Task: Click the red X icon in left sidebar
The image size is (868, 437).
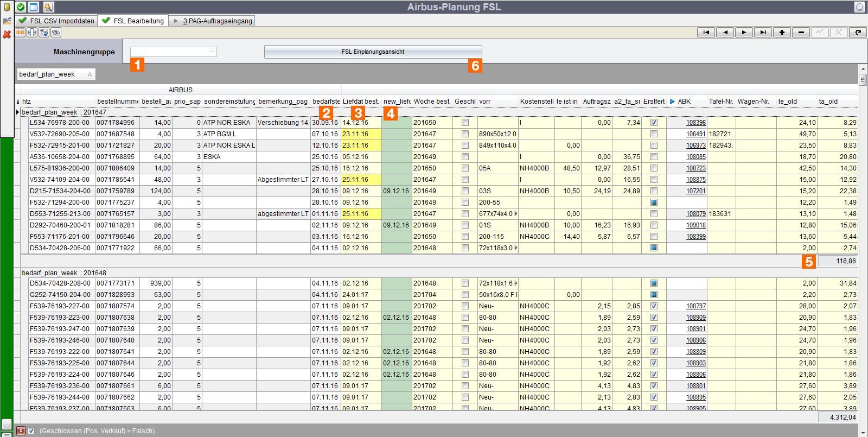Action: click(x=7, y=34)
